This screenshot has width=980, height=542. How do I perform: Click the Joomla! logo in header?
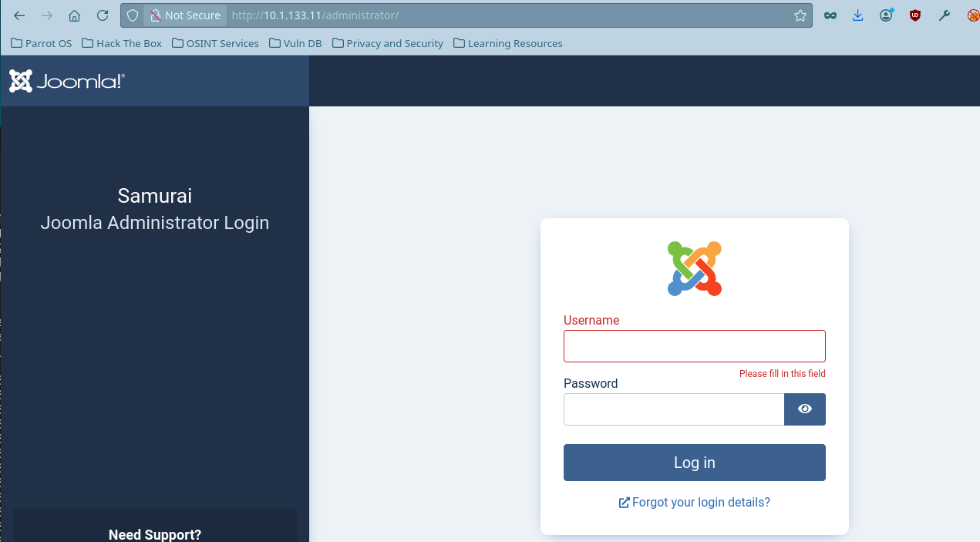point(67,81)
